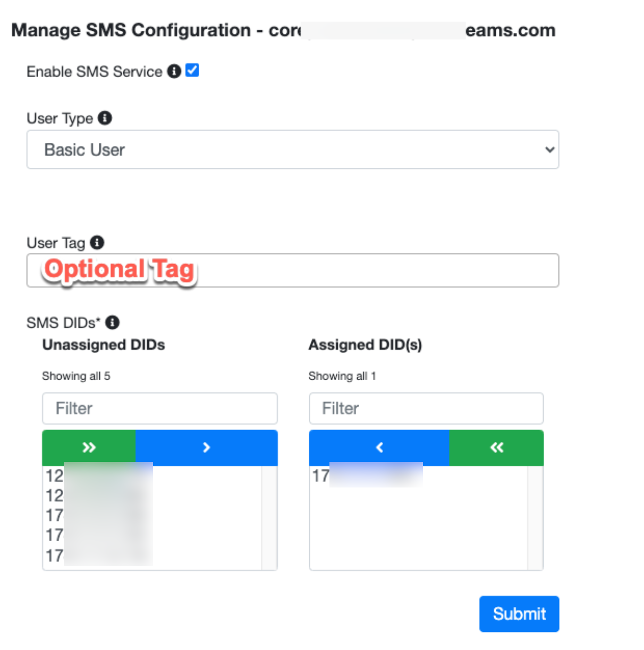The height and width of the screenshot is (650, 644).
Task: Remove selected DID with single left arrow button
Action: 379,448
